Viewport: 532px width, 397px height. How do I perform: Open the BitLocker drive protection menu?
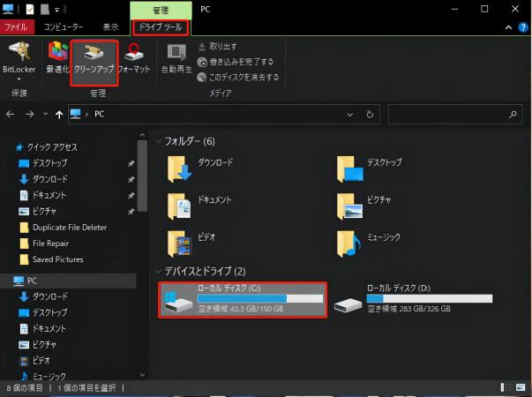19,60
